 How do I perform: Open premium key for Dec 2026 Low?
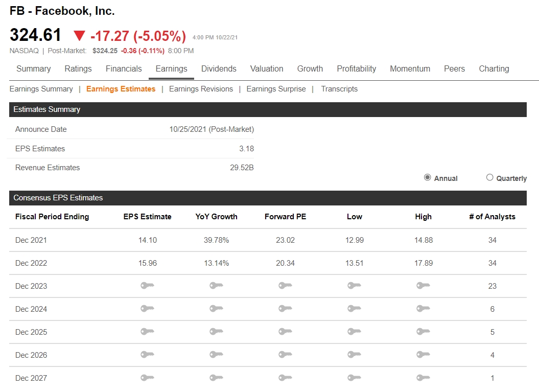[x=355, y=355]
